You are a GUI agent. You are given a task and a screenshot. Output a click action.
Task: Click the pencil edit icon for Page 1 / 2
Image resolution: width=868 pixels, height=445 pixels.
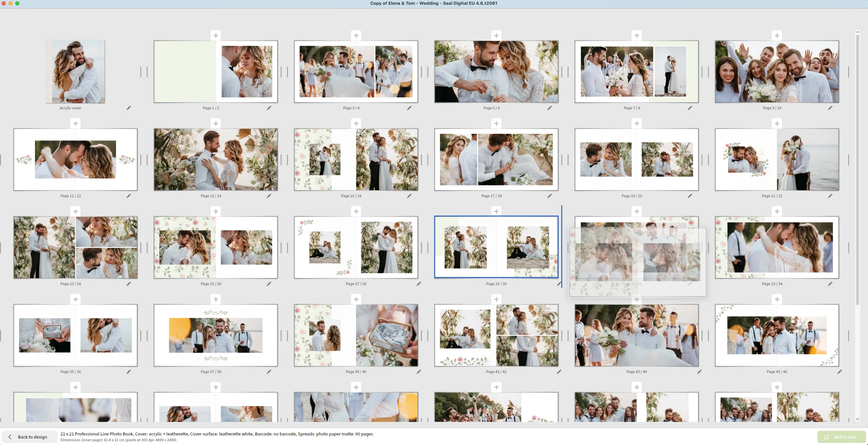(269, 108)
